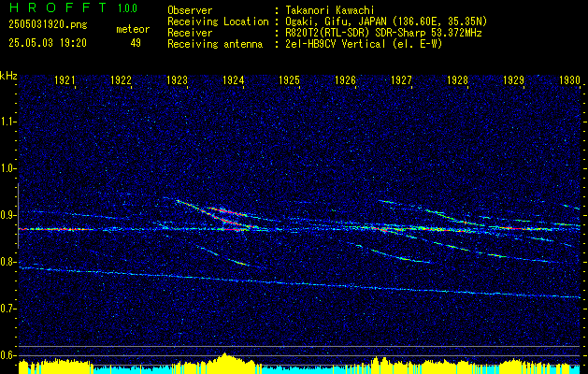Click the Receiving antenna field label
Screen dimensions: 588x374
point(215,44)
